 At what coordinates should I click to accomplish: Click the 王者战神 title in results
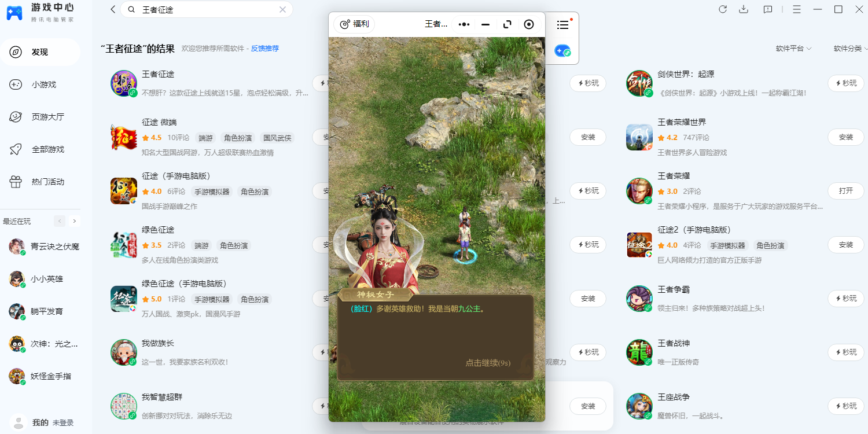pyautogui.click(x=674, y=344)
